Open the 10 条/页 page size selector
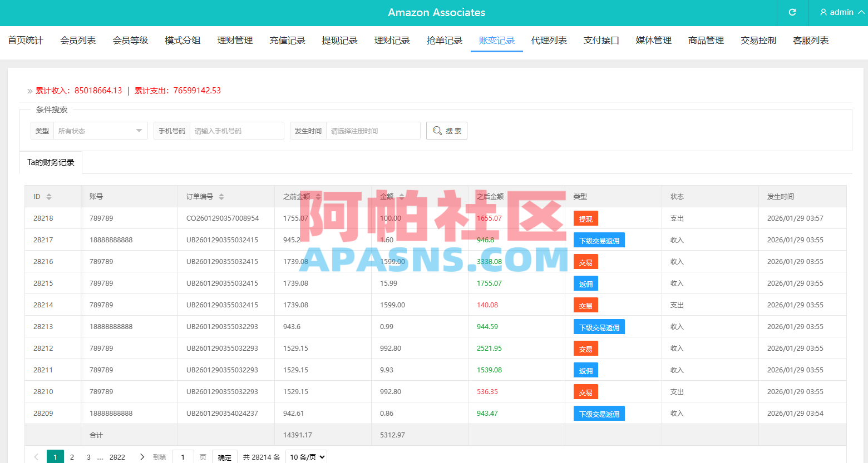Screen dimensions: 868x463 tap(307, 457)
